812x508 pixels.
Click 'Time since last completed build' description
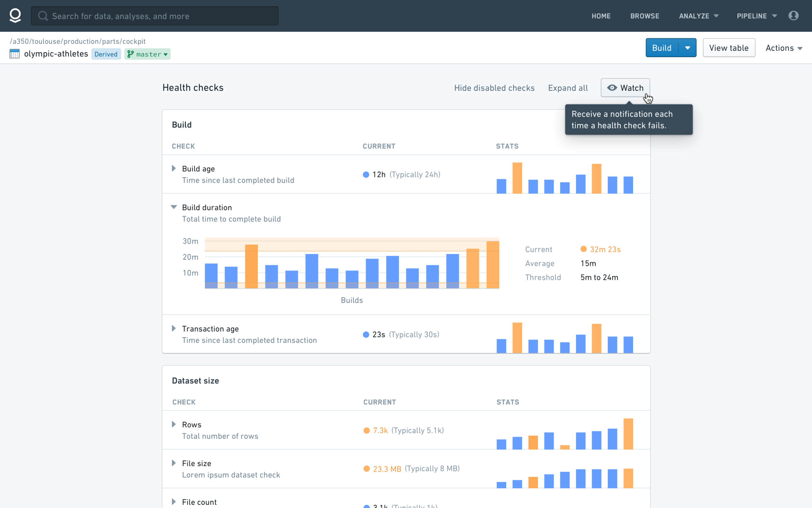(238, 180)
